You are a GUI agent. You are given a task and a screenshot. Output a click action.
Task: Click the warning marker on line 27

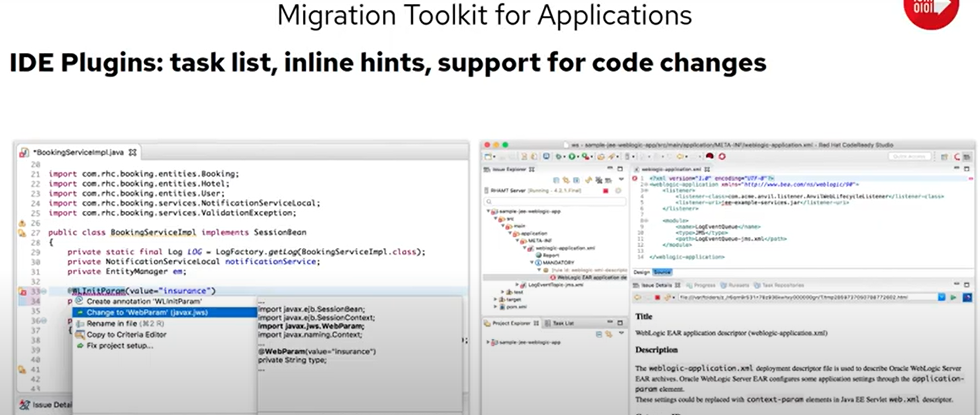click(22, 233)
